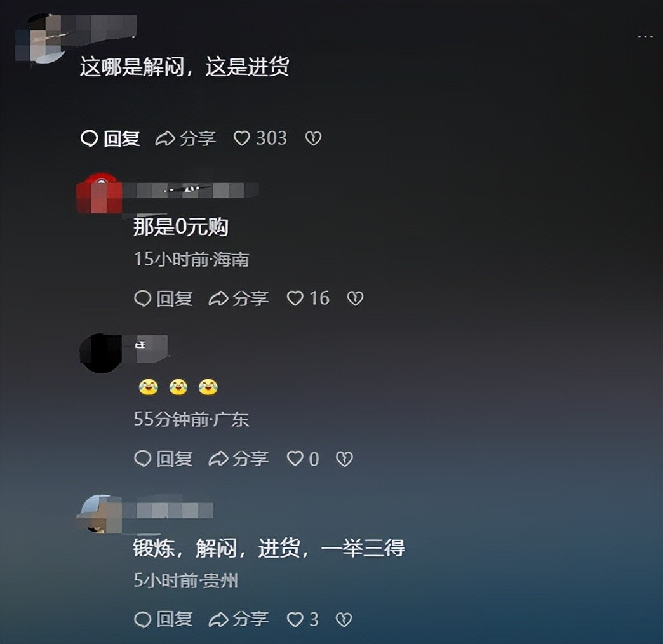Dislike the '一举三得' reply from 贵州

pyautogui.click(x=344, y=619)
